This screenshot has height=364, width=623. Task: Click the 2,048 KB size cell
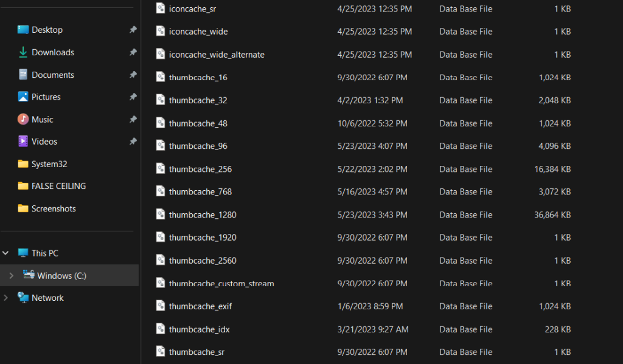coord(555,100)
